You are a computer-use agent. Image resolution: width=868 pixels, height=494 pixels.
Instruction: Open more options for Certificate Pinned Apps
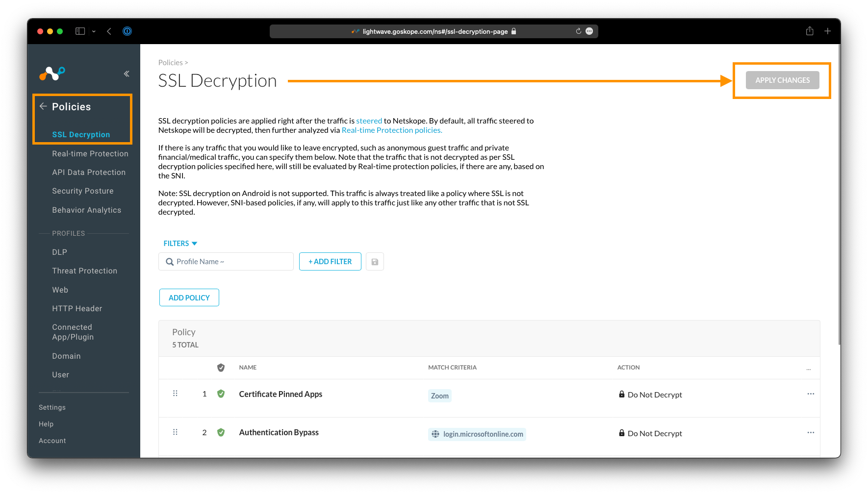point(810,394)
